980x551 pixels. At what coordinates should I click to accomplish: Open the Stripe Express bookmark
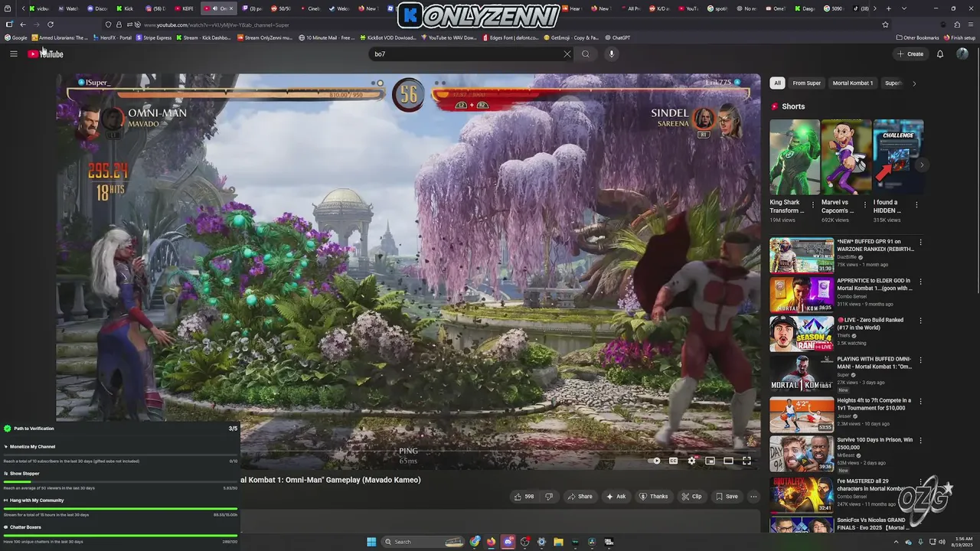pyautogui.click(x=154, y=37)
